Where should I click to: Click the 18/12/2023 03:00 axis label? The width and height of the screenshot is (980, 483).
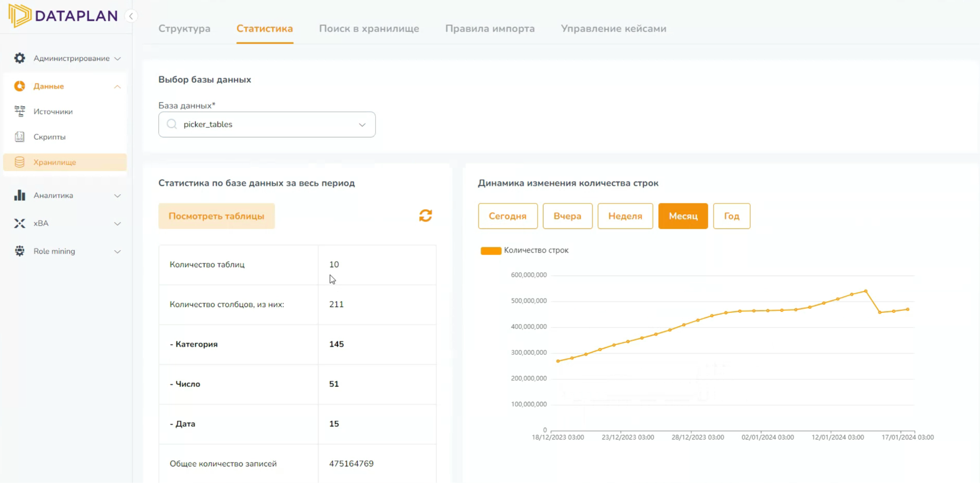tap(558, 437)
